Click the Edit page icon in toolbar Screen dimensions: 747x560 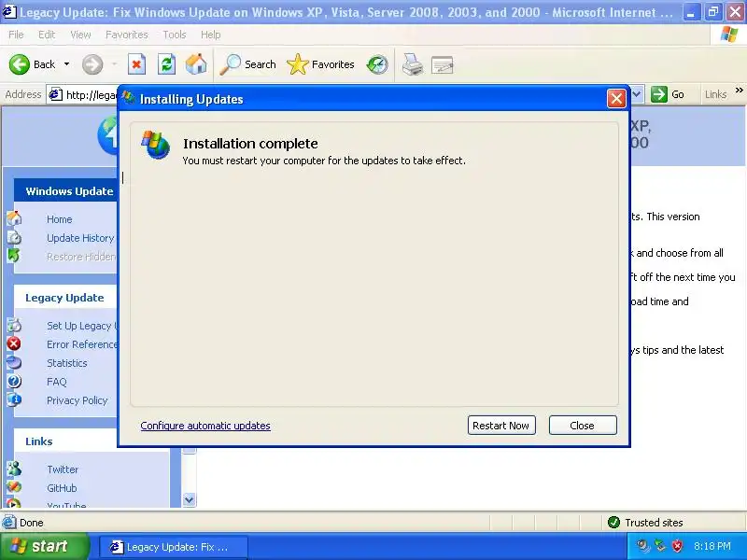pos(442,64)
